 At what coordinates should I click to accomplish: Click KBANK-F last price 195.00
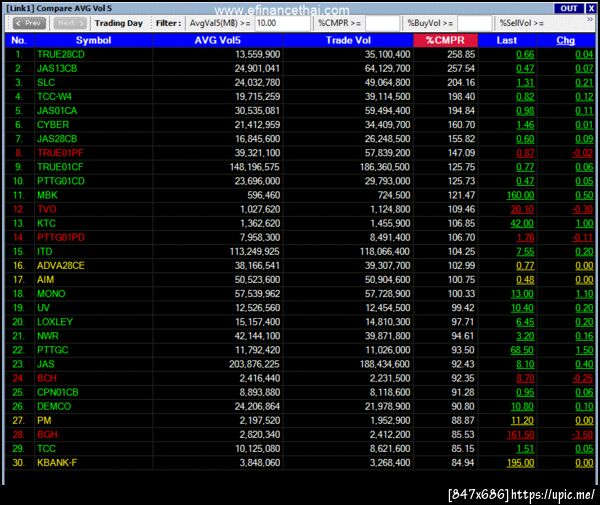coord(520,463)
